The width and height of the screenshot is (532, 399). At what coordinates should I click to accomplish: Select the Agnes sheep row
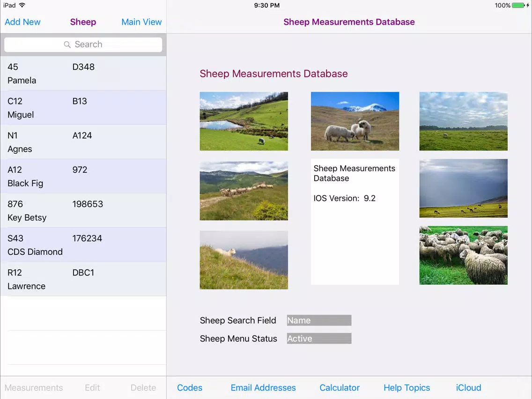pos(83,142)
